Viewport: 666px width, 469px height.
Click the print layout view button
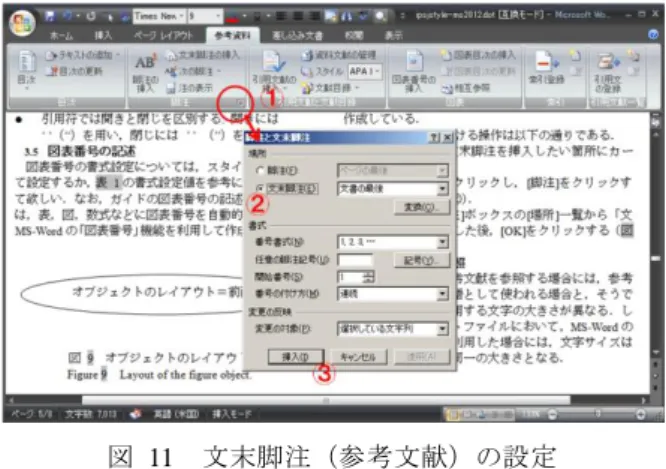[x=454, y=414]
